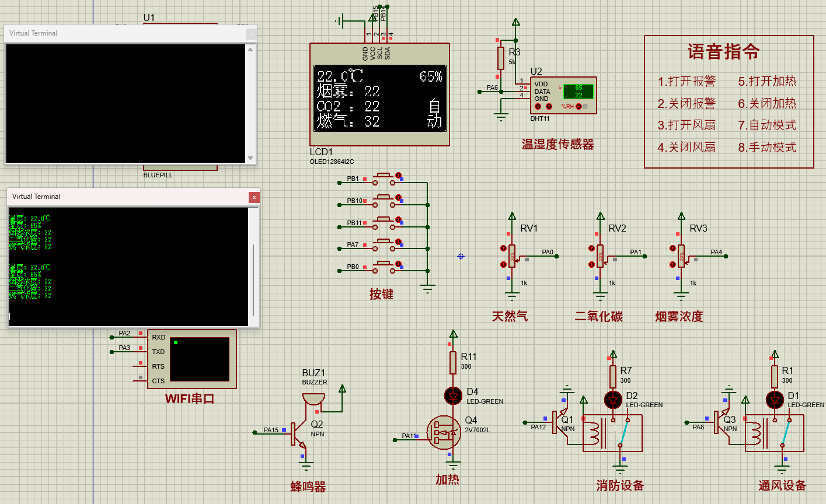Image resolution: width=826 pixels, height=504 pixels.
Task: Select the buzzer component BUZ1
Action: pyautogui.click(x=312, y=400)
